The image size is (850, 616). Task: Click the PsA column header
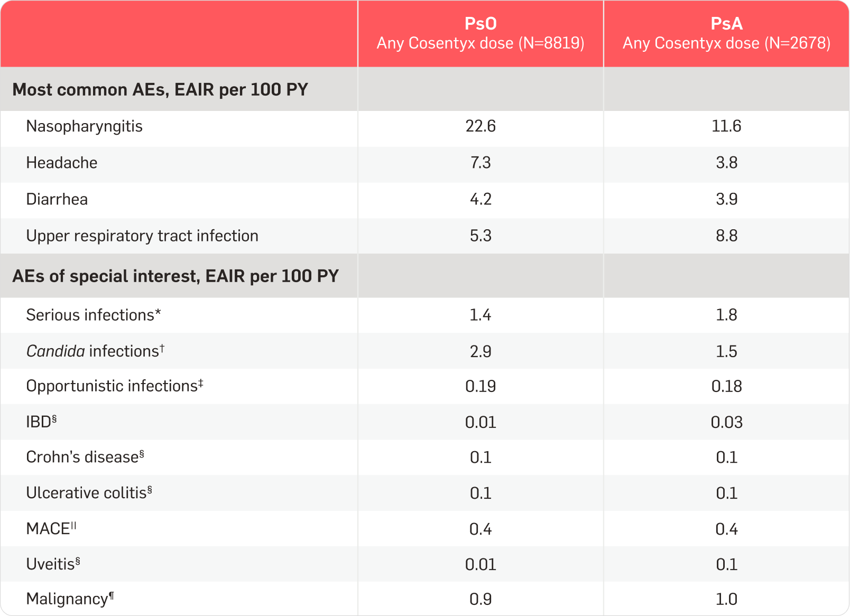[726, 33]
